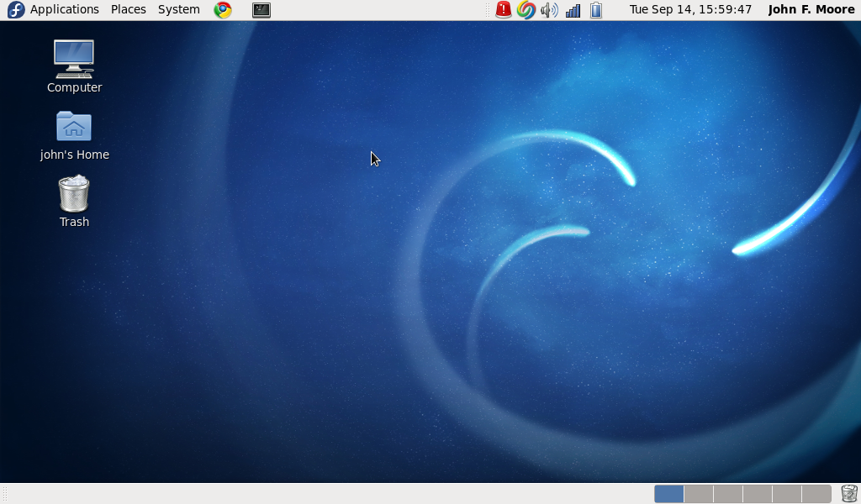Expand the John F. Moore user menu
Viewport: 861px width, 504px height.
(811, 10)
